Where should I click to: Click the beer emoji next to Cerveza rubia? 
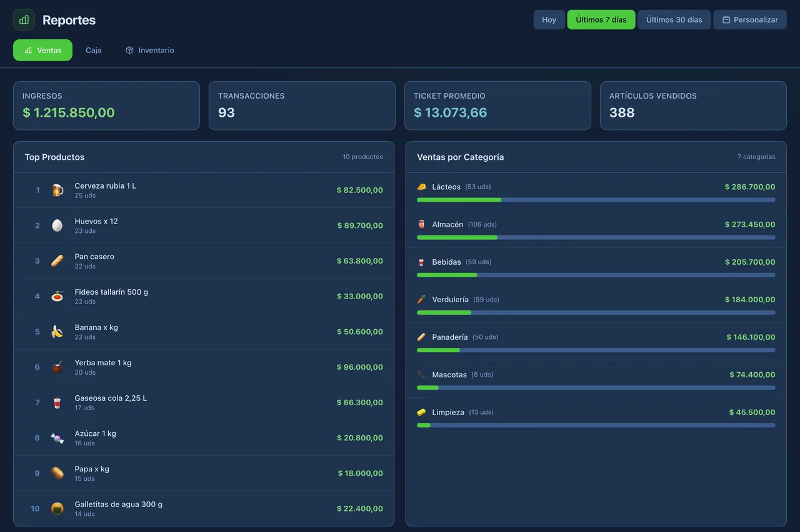click(57, 190)
